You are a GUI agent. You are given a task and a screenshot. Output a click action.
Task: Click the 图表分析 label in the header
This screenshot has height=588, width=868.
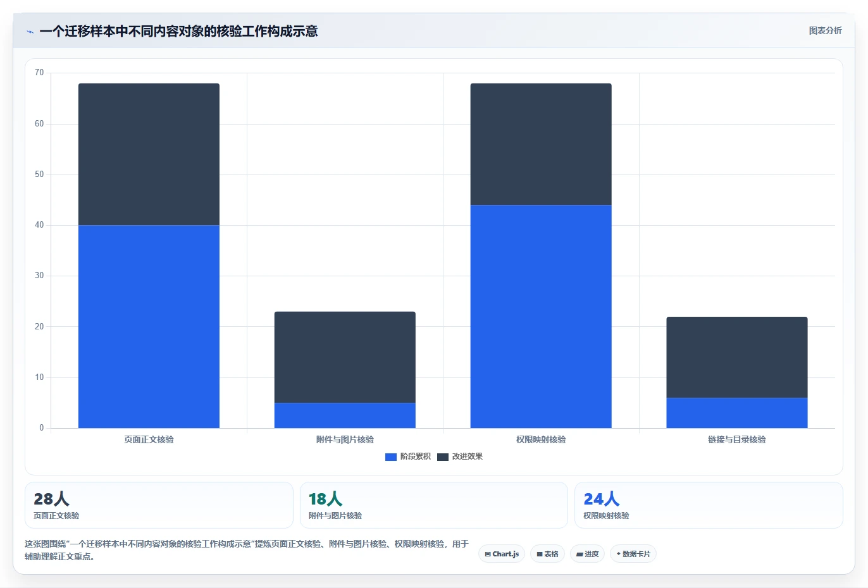pyautogui.click(x=825, y=30)
